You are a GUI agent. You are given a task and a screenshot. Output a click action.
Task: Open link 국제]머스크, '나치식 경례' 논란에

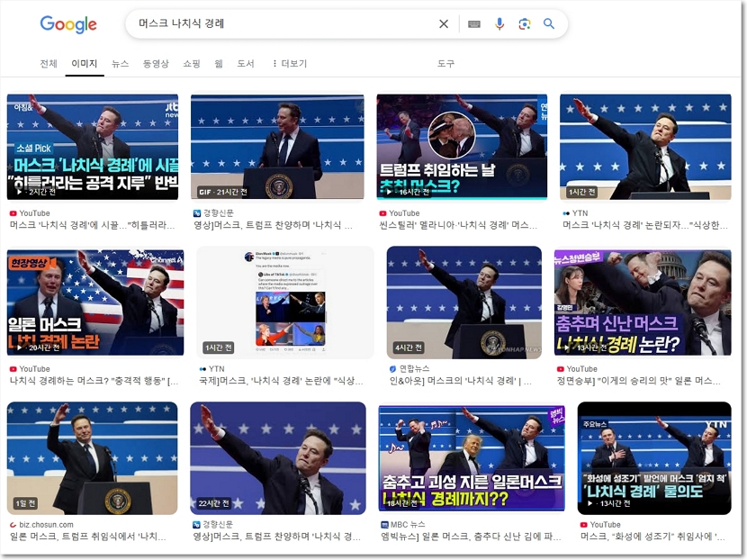281,381
